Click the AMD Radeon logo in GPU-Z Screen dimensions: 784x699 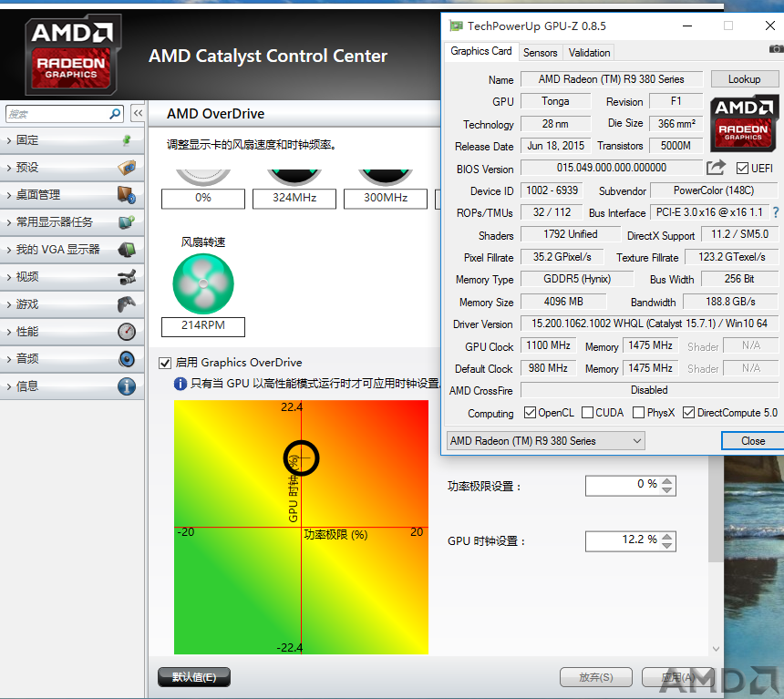[744, 124]
